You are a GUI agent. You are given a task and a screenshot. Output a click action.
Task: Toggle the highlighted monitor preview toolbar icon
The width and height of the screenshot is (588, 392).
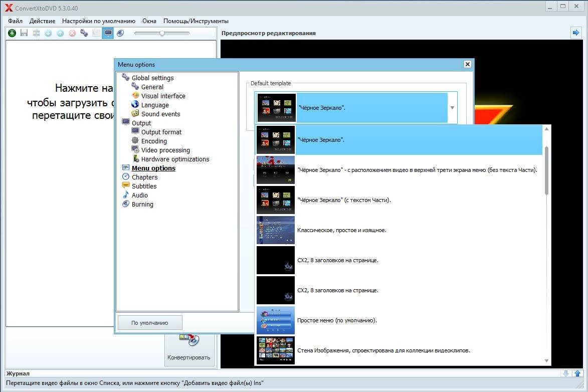point(108,33)
